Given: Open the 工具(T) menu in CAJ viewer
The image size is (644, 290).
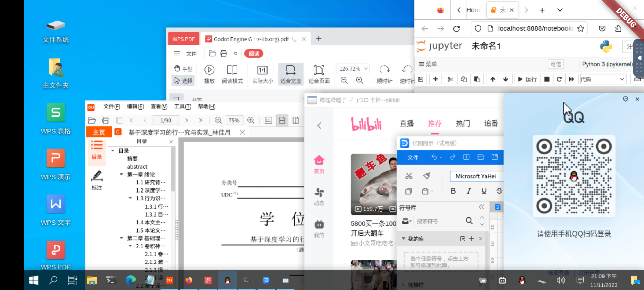Looking at the screenshot, I should coord(182,107).
